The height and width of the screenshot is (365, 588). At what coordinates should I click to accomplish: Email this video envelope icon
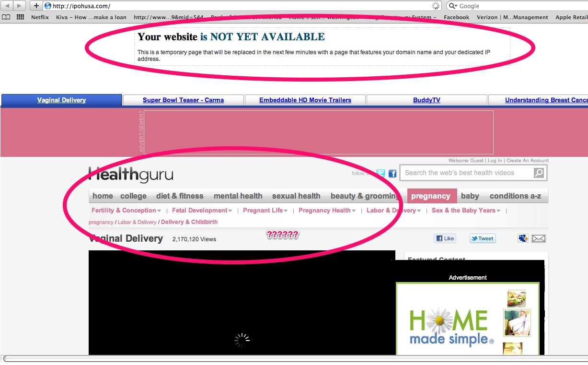coord(539,238)
